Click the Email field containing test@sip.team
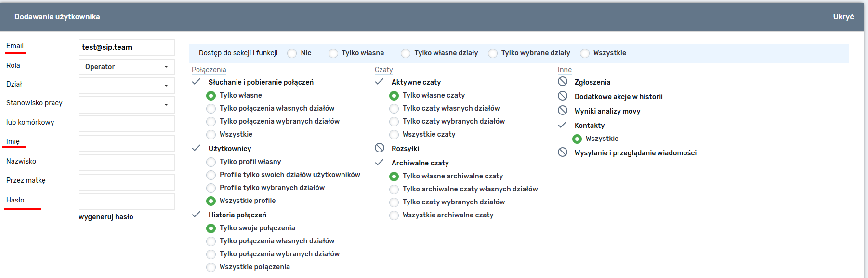The width and height of the screenshot is (868, 278). (126, 47)
